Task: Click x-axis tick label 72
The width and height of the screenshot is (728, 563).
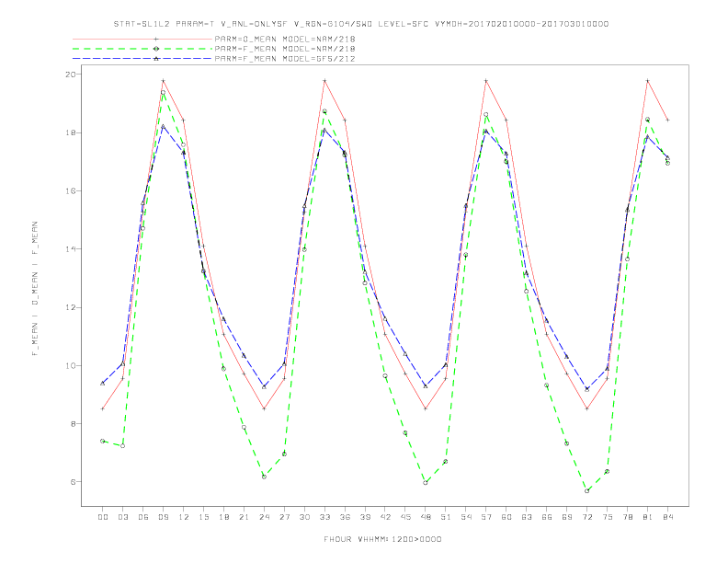Action: [586, 517]
